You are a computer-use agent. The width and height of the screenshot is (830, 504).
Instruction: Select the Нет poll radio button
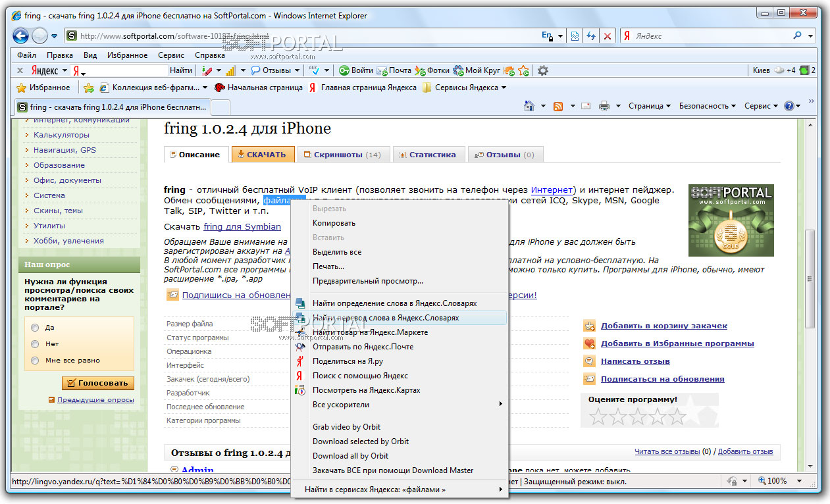(35, 343)
